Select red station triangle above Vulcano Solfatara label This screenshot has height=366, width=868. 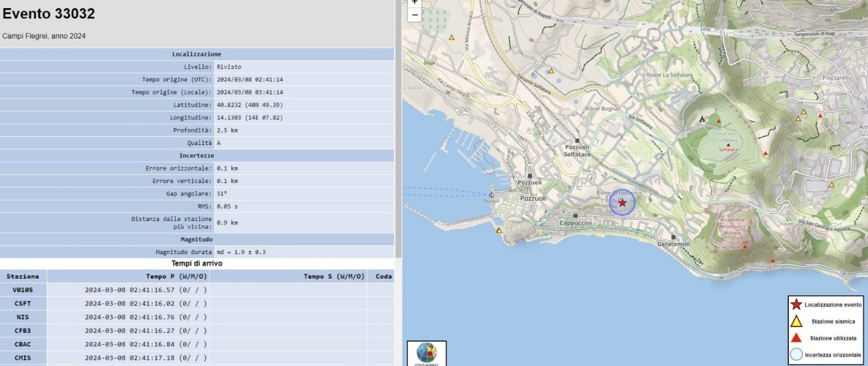(719, 121)
